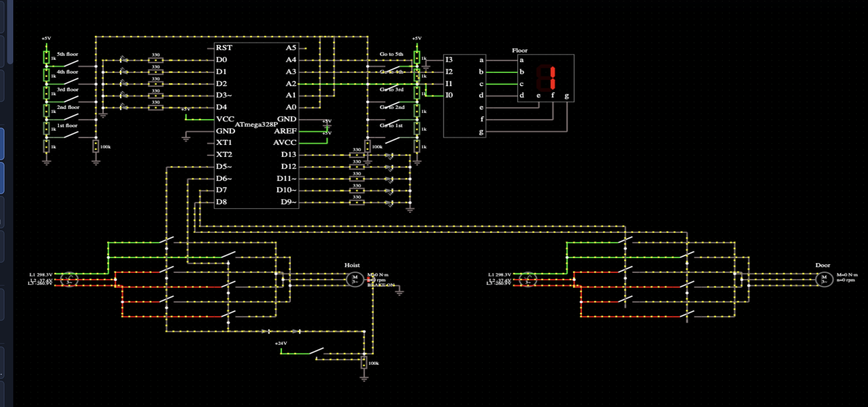
Task: Toggle the 3rd floor switch
Action: pyautogui.click(x=71, y=99)
